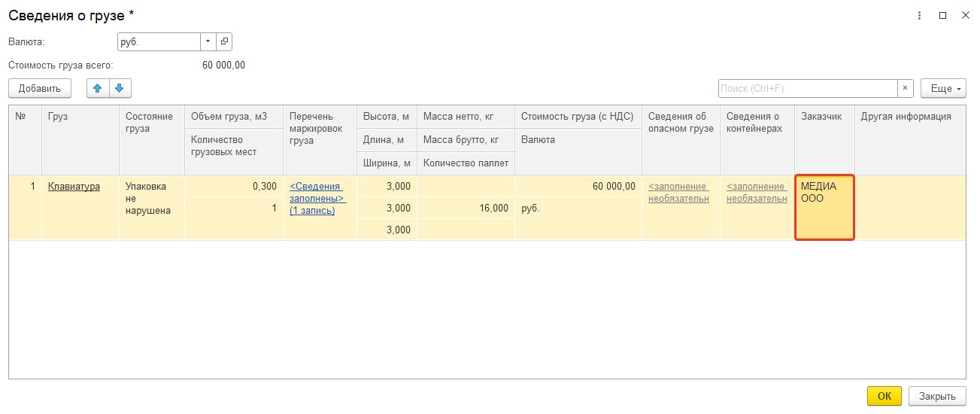Image resolution: width=980 pixels, height=414 pixels.
Task: Confirm with the yellow ОК button
Action: [x=884, y=396]
